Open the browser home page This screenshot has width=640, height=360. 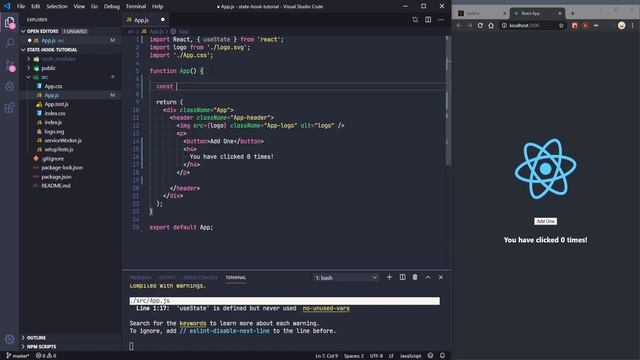[491, 25]
